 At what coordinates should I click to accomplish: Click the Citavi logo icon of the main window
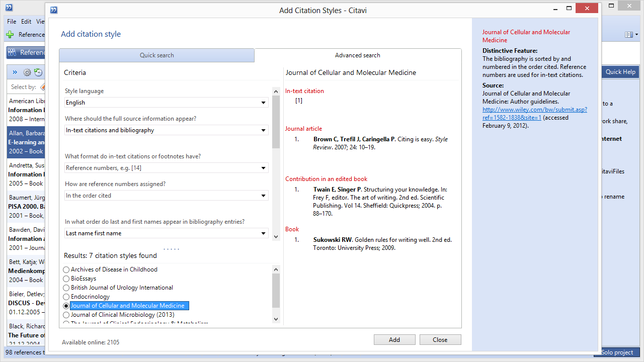coord(9,8)
